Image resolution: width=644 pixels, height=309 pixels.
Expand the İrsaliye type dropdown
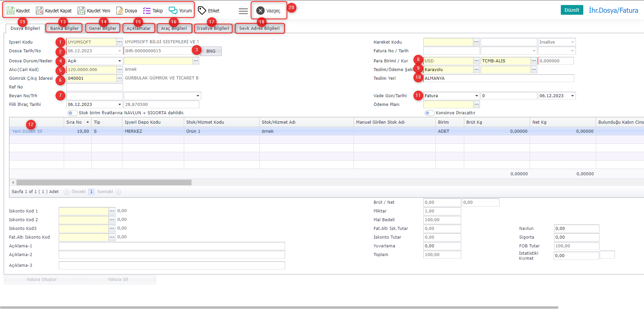coord(573,42)
